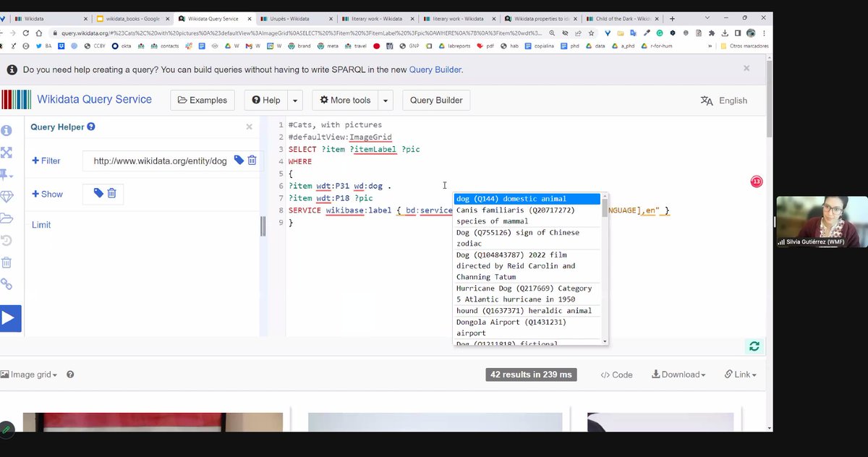
Task: Open a new browser tab with plus
Action: [672, 19]
